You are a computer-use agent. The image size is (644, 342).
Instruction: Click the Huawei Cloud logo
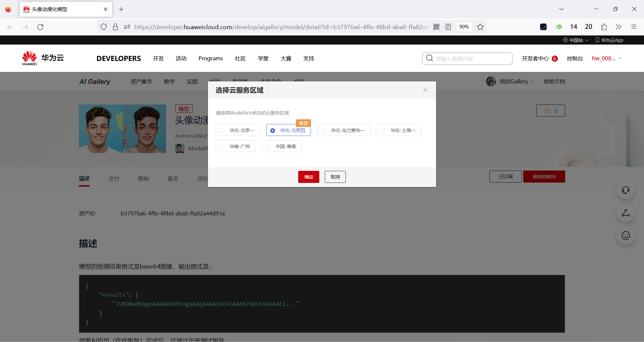coord(43,58)
